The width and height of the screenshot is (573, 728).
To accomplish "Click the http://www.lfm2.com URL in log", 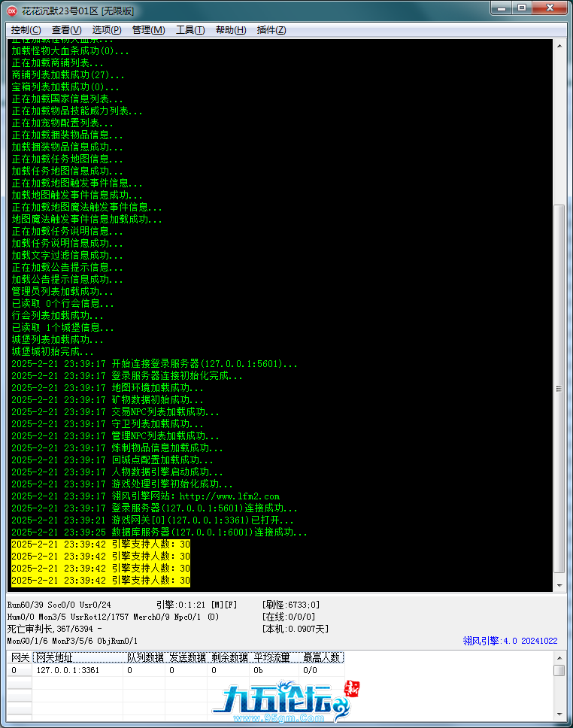I will click(x=229, y=496).
